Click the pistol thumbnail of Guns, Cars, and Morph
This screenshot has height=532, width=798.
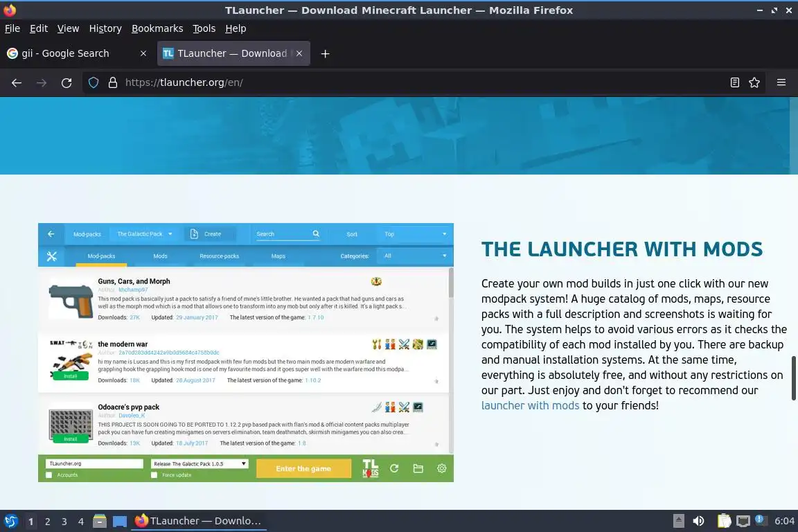tap(71, 301)
